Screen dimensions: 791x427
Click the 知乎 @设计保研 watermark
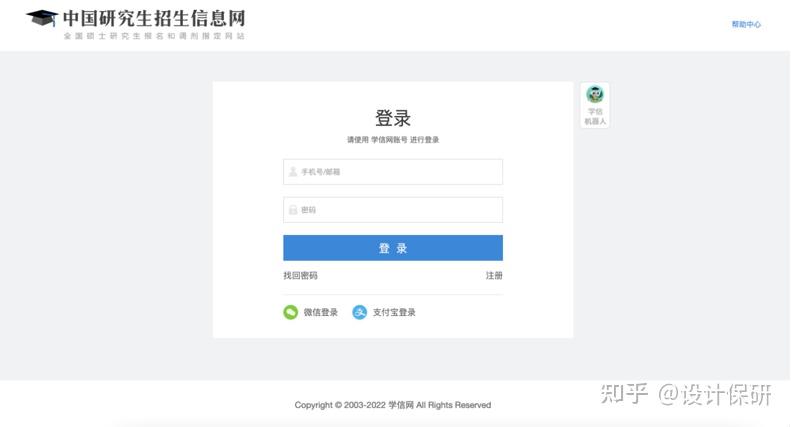click(686, 394)
